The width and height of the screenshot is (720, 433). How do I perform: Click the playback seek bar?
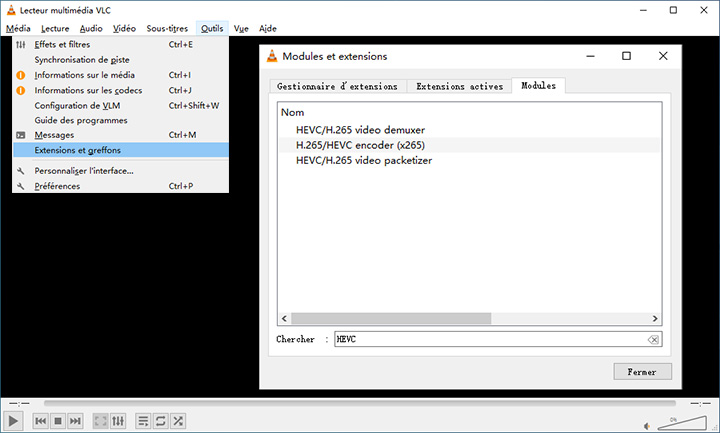[x=360, y=403]
